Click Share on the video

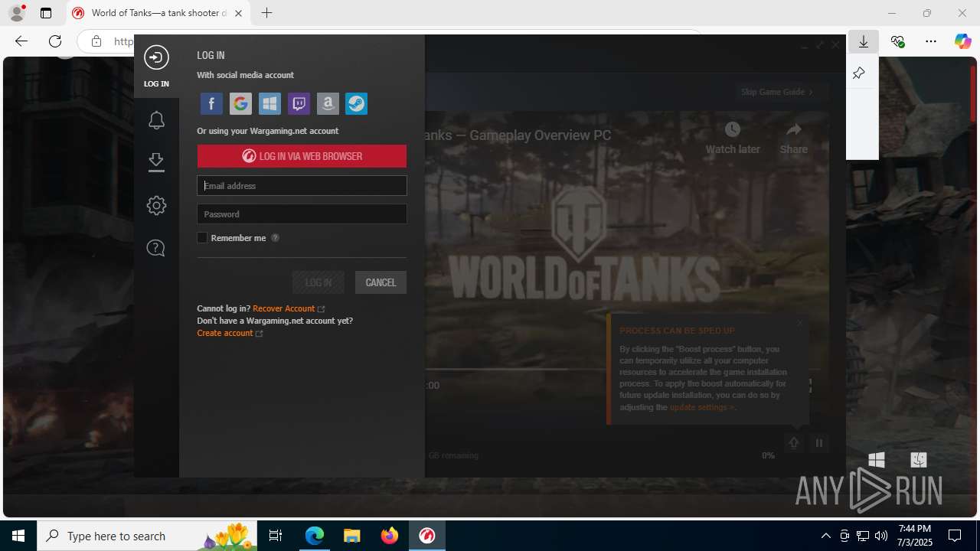coord(793,138)
